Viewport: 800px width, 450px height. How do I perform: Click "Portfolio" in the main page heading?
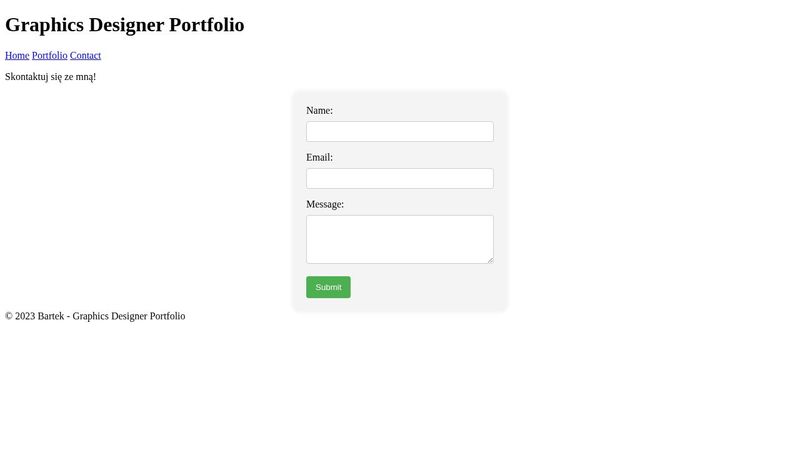coord(207,25)
